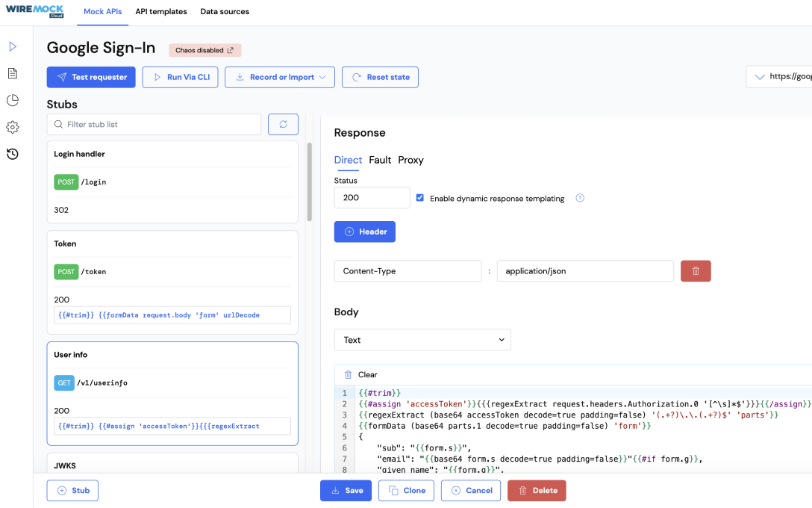Click the stub list vertical scrollbar
The width and height of the screenshot is (812, 508).
click(310, 182)
